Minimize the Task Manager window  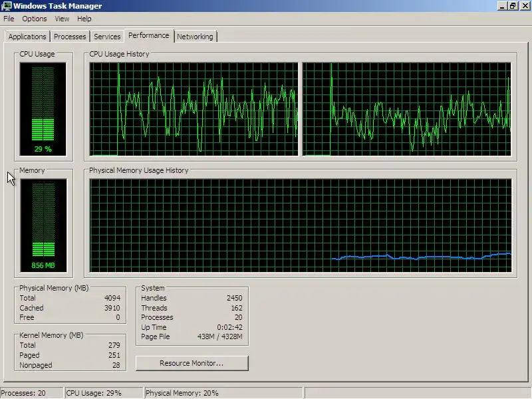502,6
